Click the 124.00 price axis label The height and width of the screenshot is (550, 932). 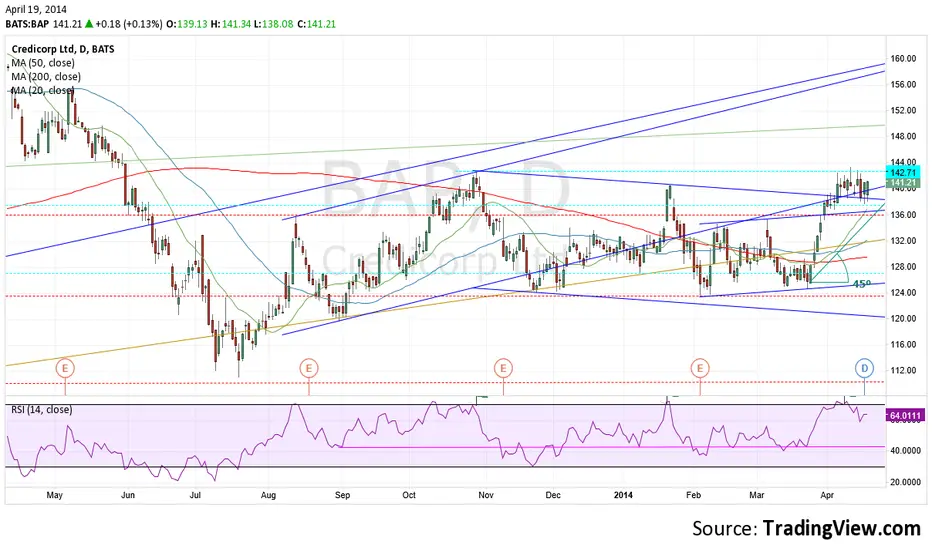(903, 293)
